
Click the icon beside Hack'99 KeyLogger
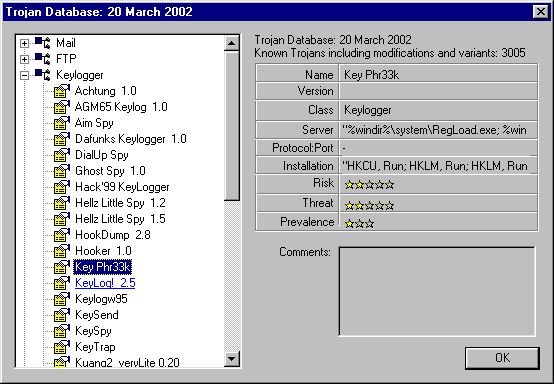[62, 187]
